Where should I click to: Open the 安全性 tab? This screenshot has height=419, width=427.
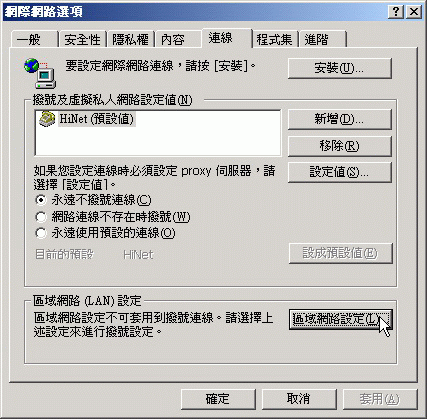(x=82, y=40)
